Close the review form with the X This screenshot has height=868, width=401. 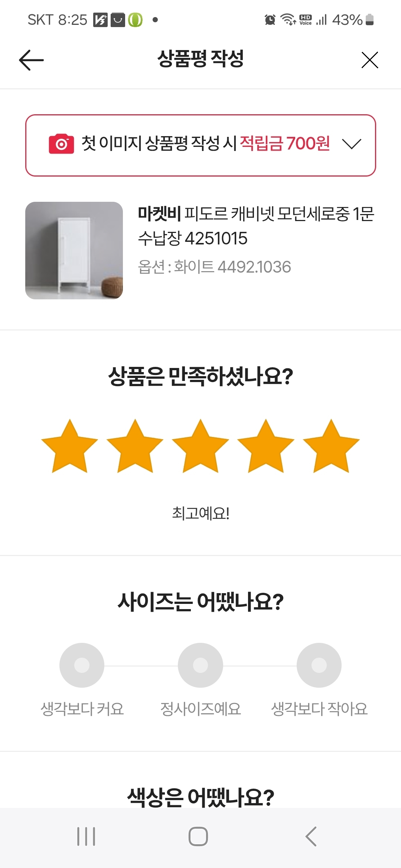370,60
